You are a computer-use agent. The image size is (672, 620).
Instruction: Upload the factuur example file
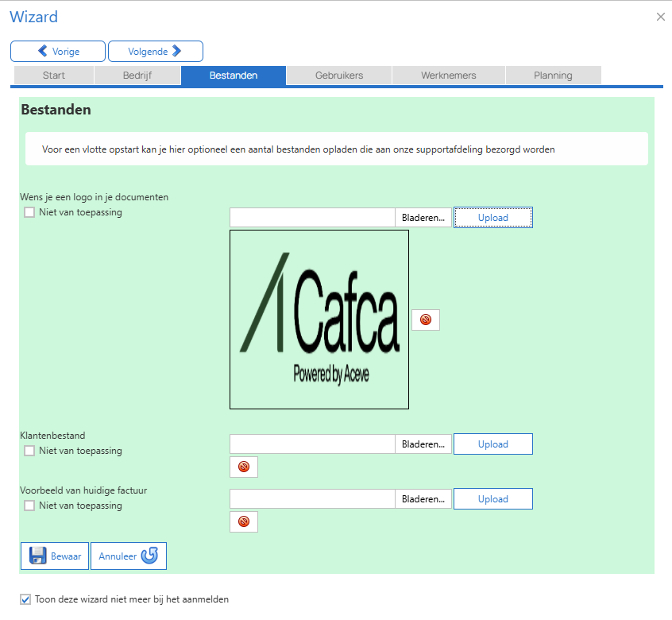(493, 498)
